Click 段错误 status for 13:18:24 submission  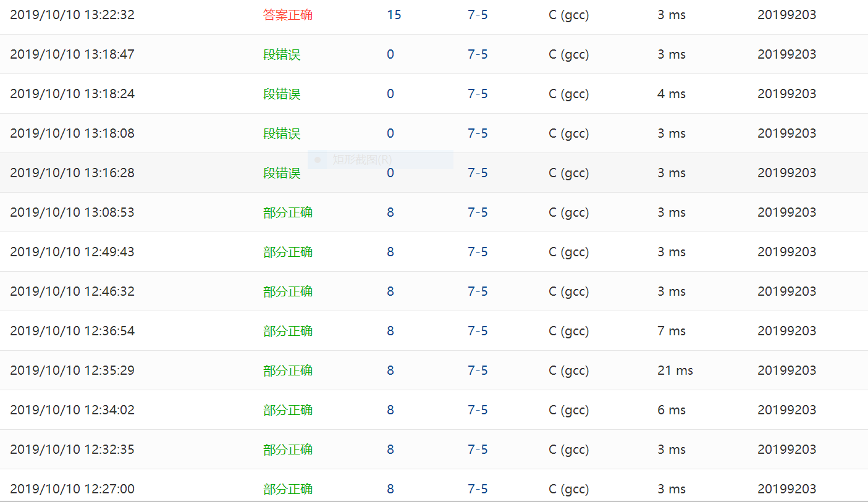[x=282, y=94]
